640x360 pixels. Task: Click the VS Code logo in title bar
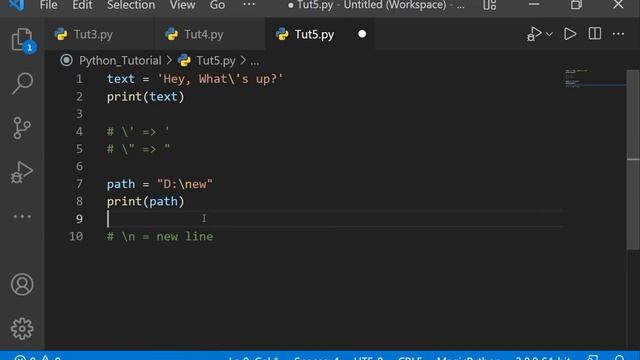16,5
